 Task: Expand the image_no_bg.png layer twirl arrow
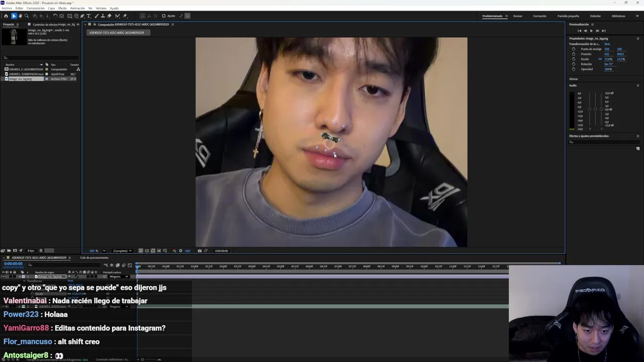pyautogui.click(x=20, y=277)
